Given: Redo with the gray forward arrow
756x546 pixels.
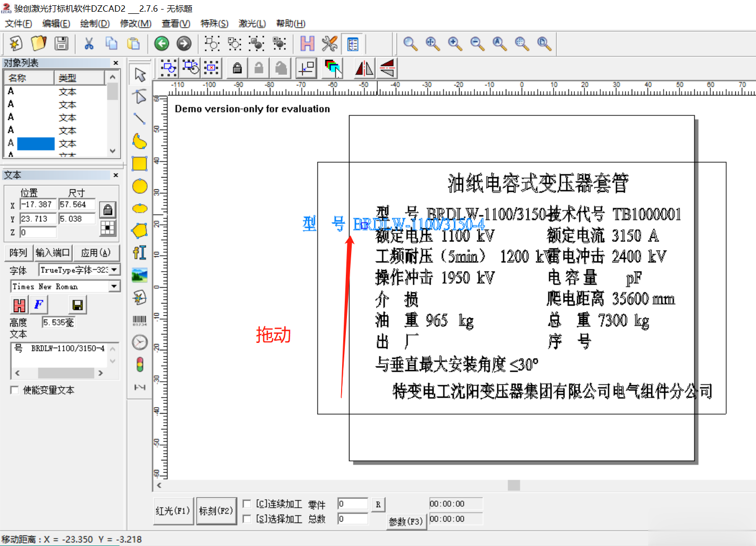Looking at the screenshot, I should pyautogui.click(x=184, y=43).
